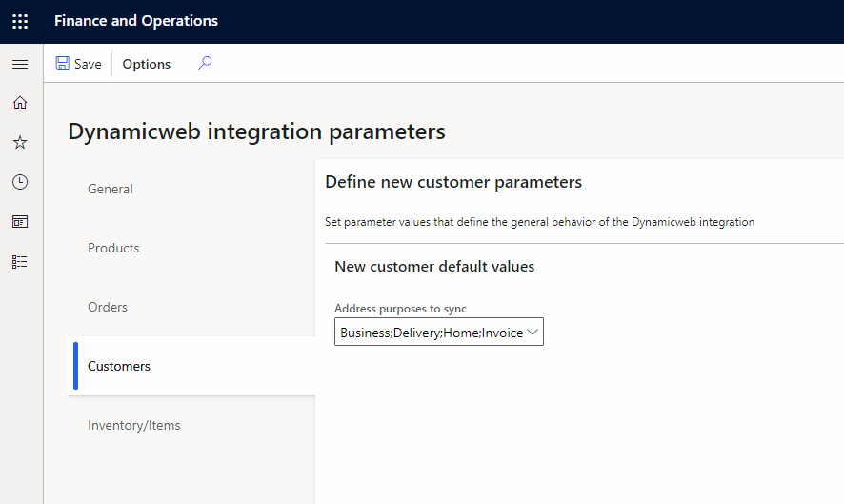Open the Options menu
The height and width of the screenshot is (504, 844).
click(147, 64)
